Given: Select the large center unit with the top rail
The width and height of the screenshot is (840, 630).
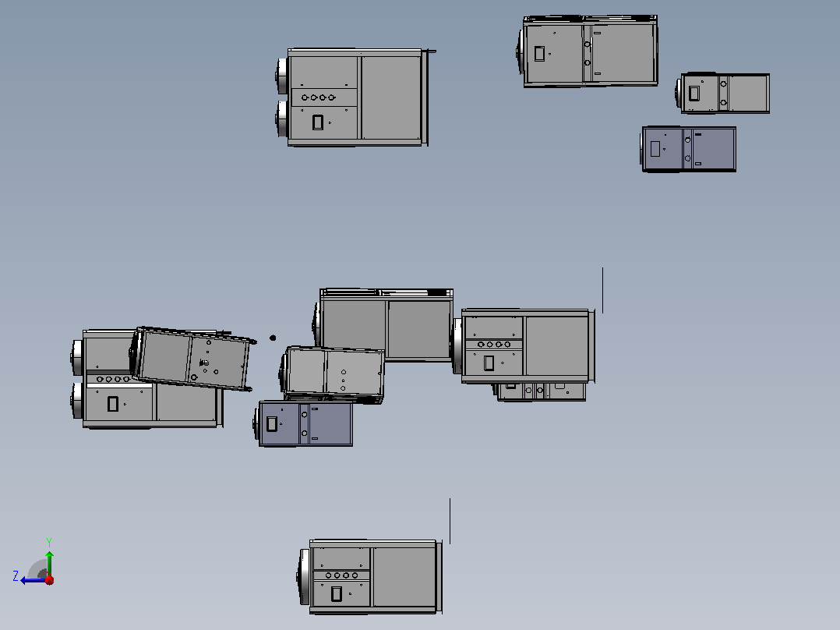Looking at the screenshot, I should coord(384,325).
